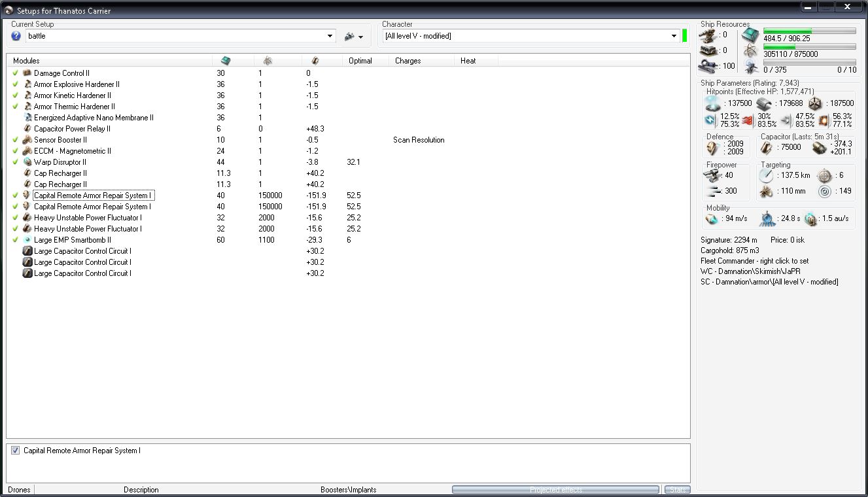The width and height of the screenshot is (868, 497).
Task: Select the Capacitor Power Relay II row
Action: (348, 129)
